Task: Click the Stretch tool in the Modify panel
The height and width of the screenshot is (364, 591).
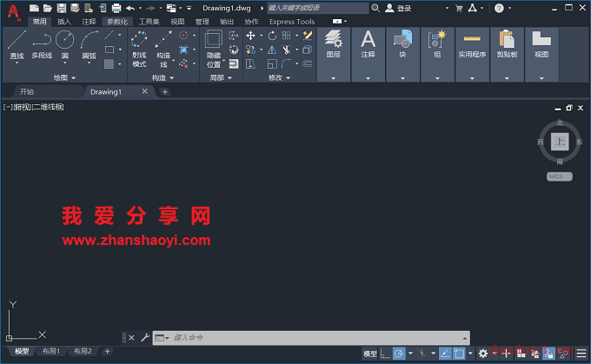Action: coord(250,64)
